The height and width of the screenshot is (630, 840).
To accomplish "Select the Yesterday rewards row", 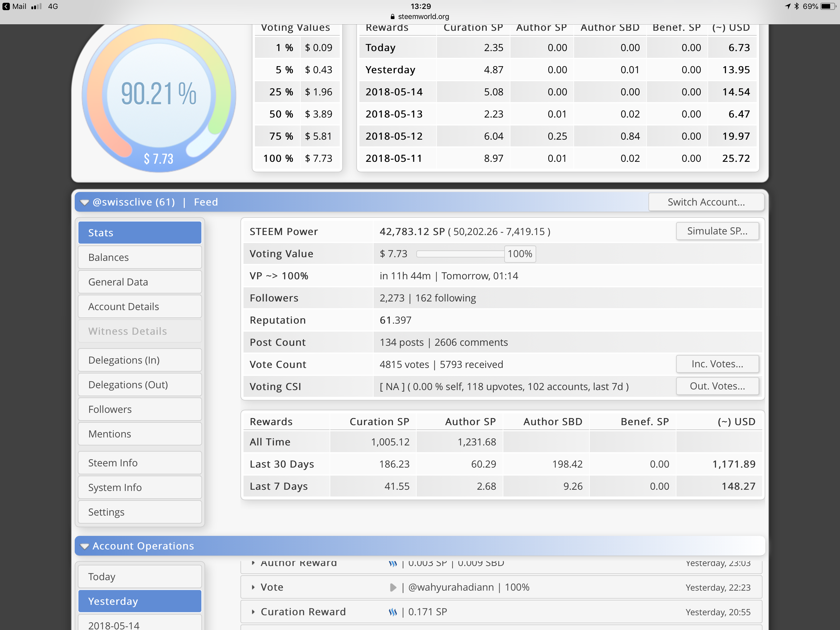I will [x=558, y=70].
